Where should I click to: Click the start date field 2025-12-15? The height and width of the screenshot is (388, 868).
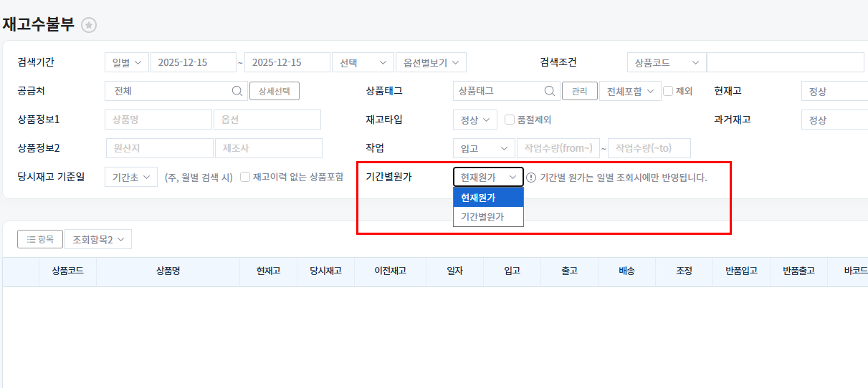click(x=193, y=62)
